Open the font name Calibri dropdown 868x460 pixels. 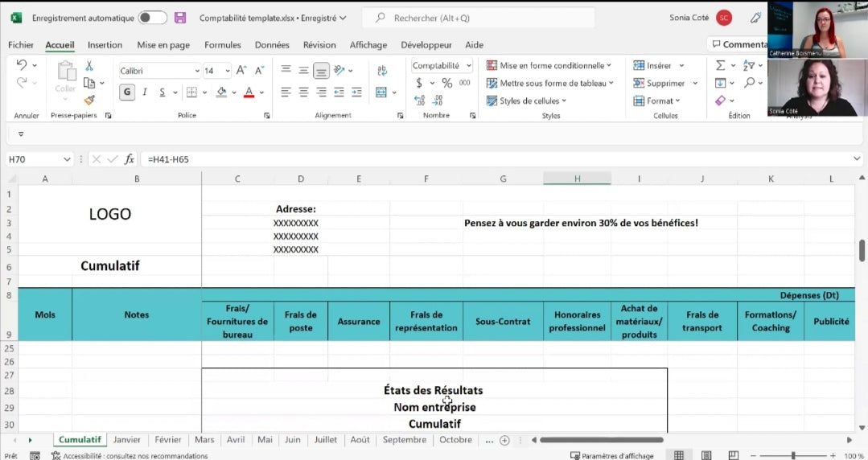click(x=196, y=71)
